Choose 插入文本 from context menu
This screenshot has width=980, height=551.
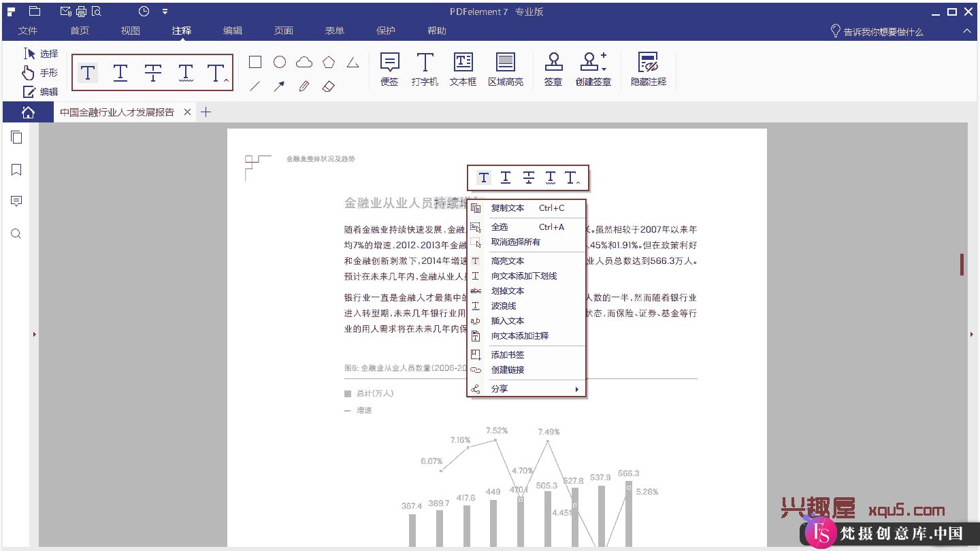pos(527,321)
